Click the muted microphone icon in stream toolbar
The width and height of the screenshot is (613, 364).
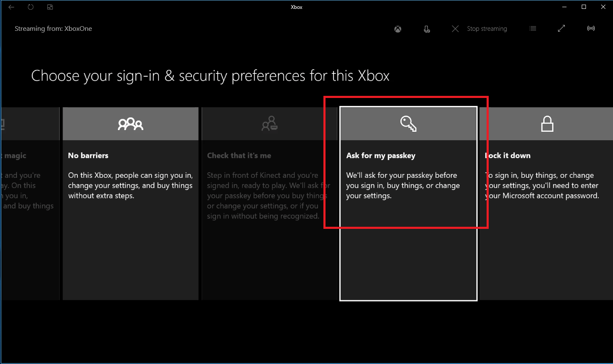click(x=427, y=29)
